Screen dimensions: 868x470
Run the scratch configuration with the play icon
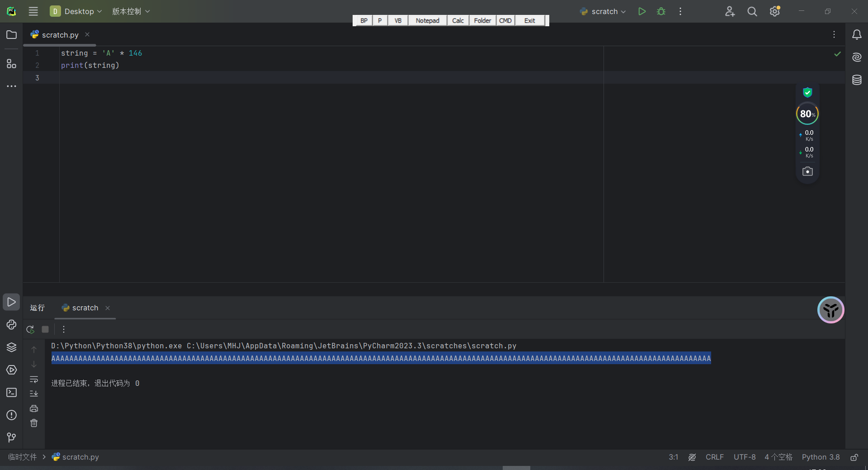click(642, 11)
